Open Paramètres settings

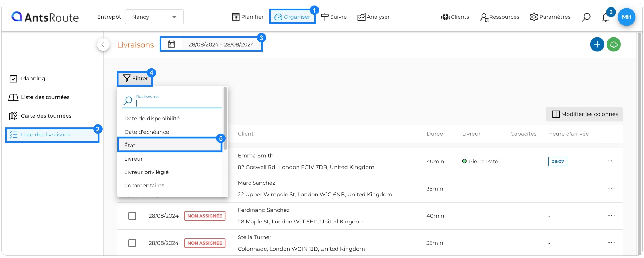[x=550, y=17]
